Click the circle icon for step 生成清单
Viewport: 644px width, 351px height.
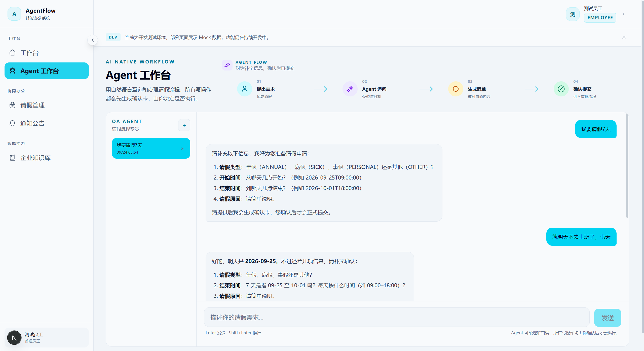coord(456,89)
